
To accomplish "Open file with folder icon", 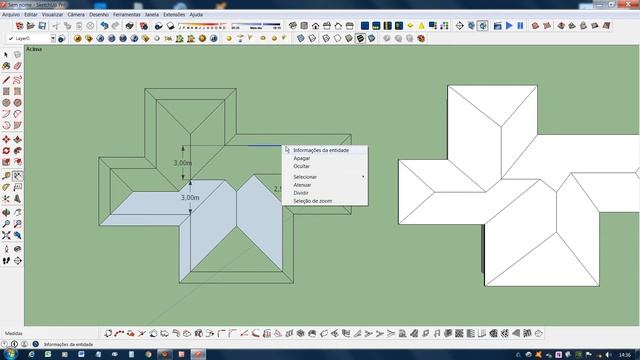I will point(31,26).
